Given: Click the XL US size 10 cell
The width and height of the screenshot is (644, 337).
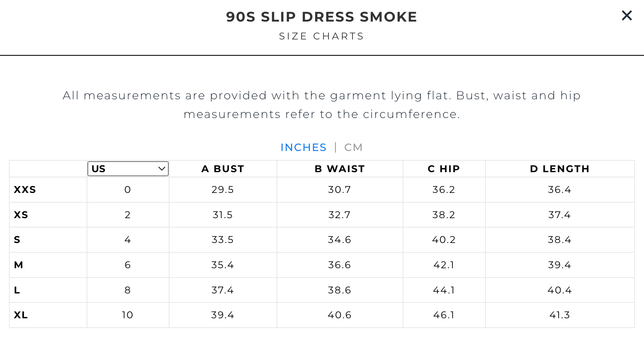Looking at the screenshot, I should [x=127, y=315].
